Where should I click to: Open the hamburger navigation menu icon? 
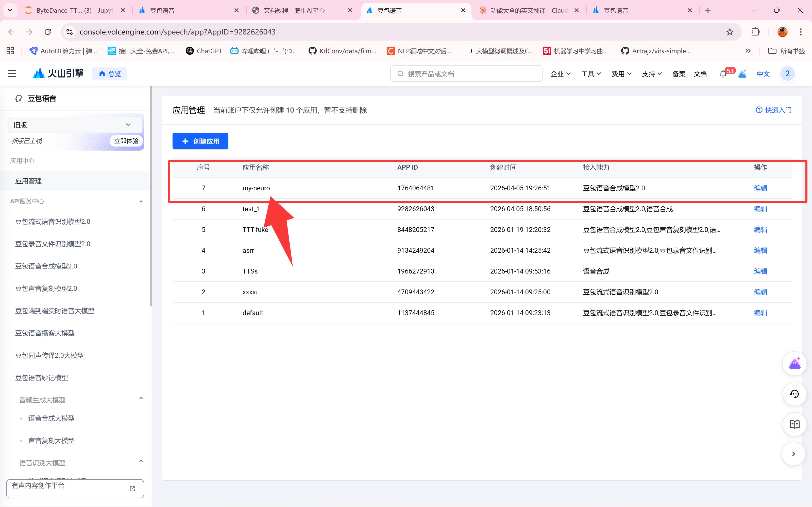(12, 74)
